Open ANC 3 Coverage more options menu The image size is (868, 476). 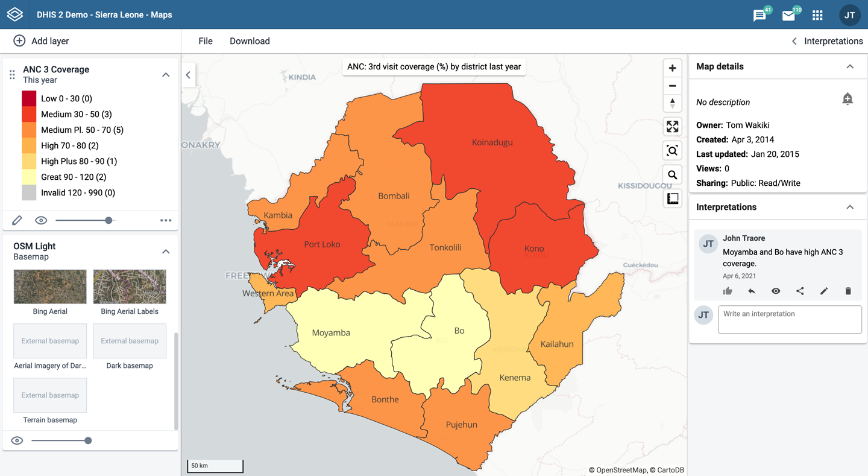166,220
